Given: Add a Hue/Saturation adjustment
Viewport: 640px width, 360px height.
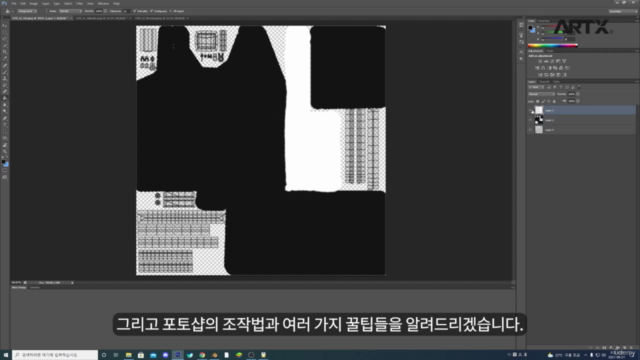Looking at the screenshot, I should pyautogui.click(x=537, y=68).
